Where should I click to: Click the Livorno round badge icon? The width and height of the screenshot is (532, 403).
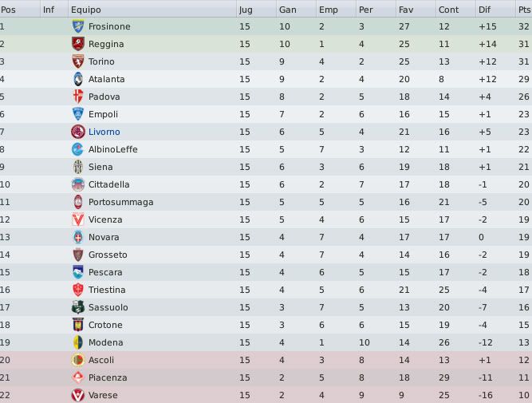pos(78,132)
